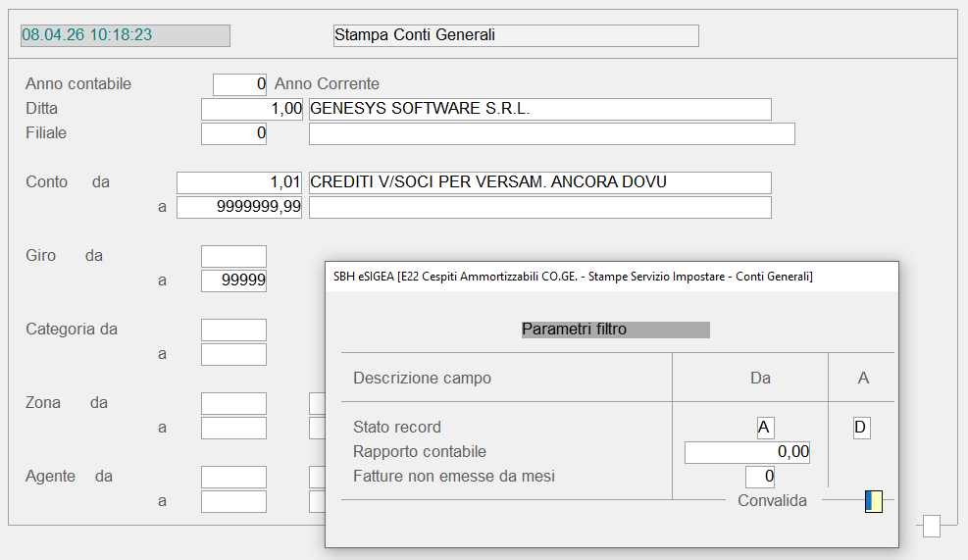968x560 pixels.
Task: Focus the Fatture non emesse da mesi field
Action: [x=760, y=477]
